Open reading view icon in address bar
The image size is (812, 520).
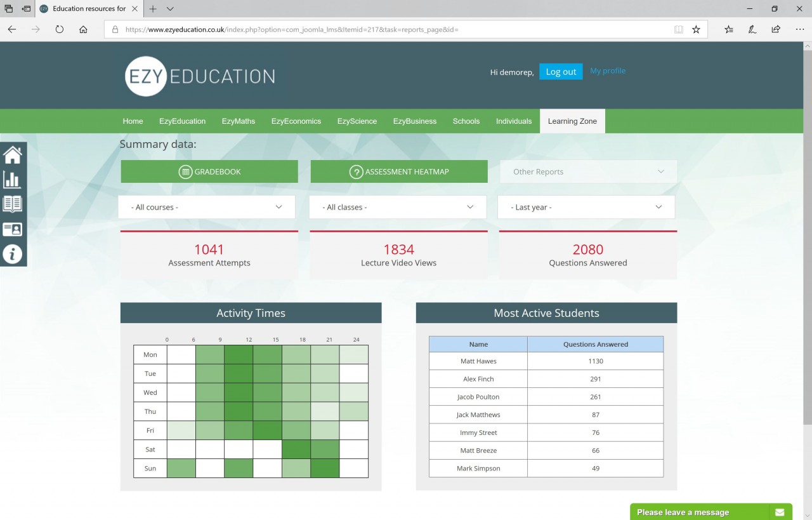[x=679, y=29]
